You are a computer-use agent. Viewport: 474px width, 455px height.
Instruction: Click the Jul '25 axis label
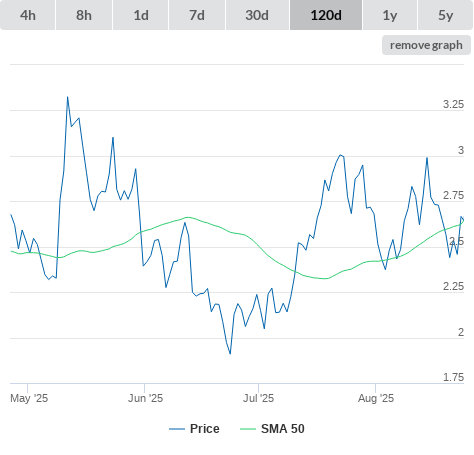pos(258,398)
